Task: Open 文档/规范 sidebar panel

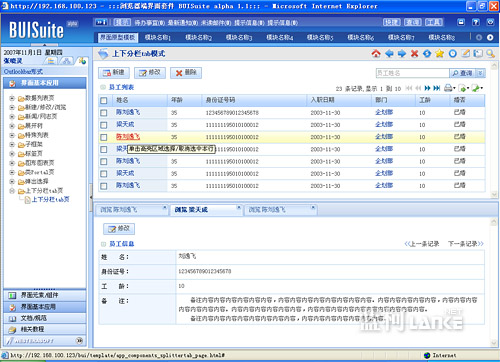Action: [45, 318]
